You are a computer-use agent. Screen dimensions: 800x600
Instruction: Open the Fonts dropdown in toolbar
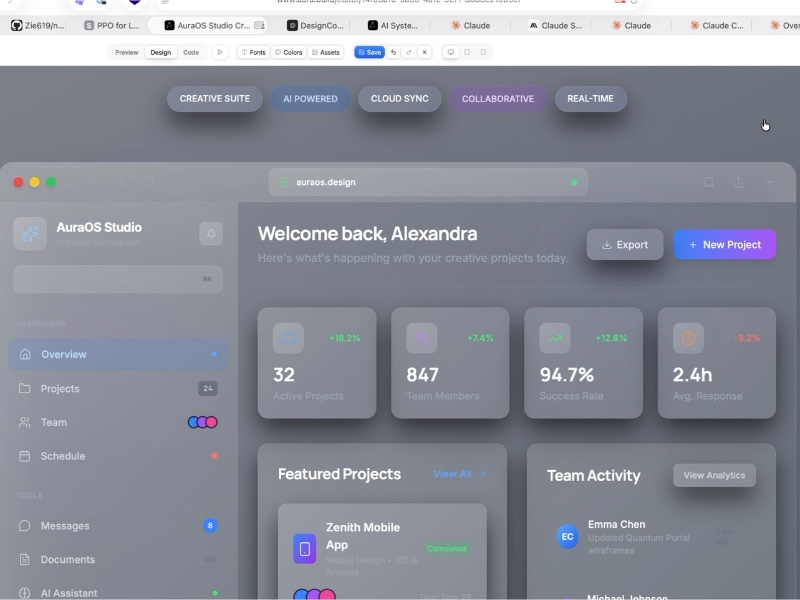253,52
